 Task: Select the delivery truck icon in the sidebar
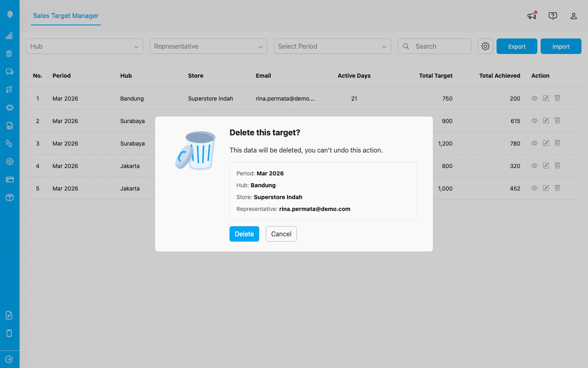click(x=9, y=72)
